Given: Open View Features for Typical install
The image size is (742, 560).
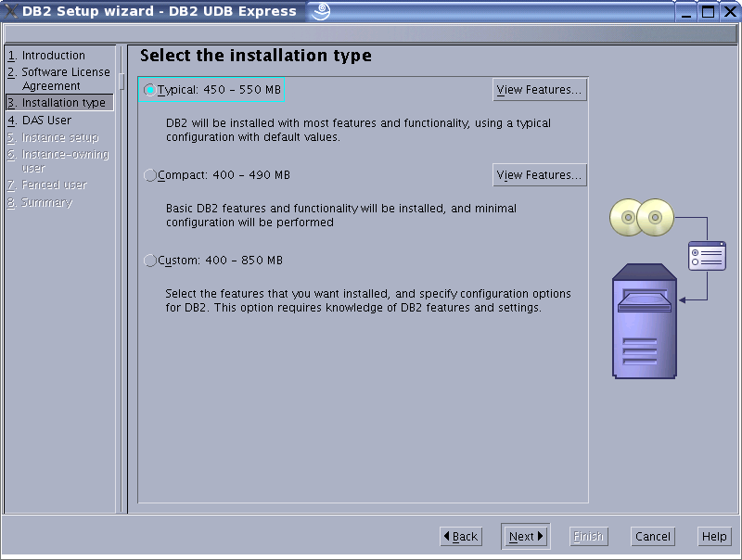Looking at the screenshot, I should pos(540,89).
